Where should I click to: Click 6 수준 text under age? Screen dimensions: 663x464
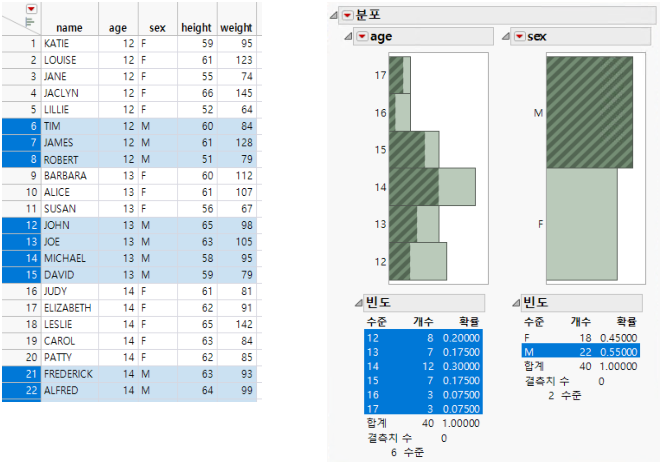(x=407, y=452)
